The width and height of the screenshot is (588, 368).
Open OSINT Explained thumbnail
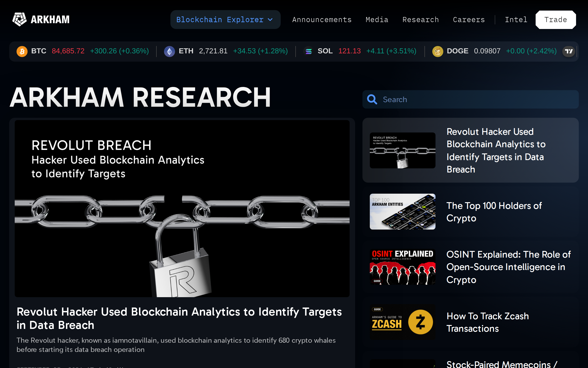pyautogui.click(x=402, y=267)
